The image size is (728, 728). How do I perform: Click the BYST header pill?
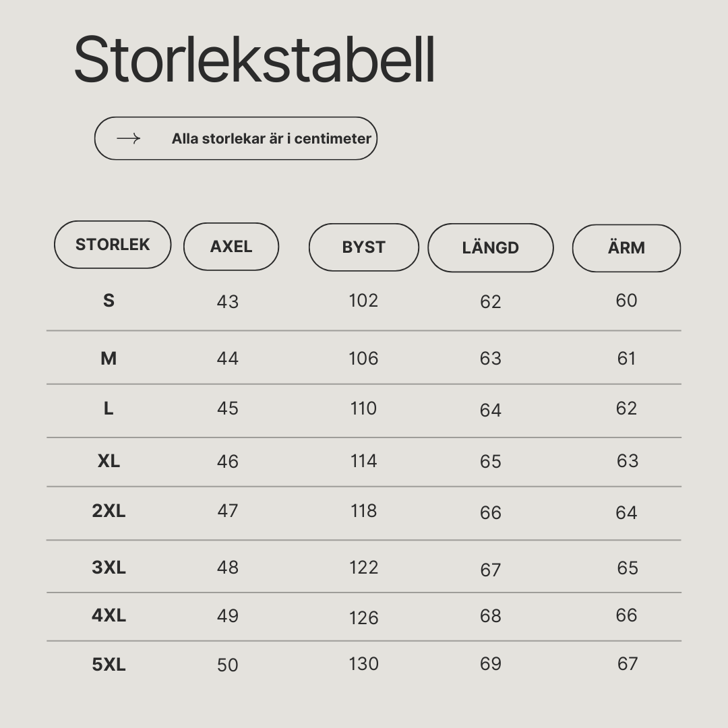(364, 247)
